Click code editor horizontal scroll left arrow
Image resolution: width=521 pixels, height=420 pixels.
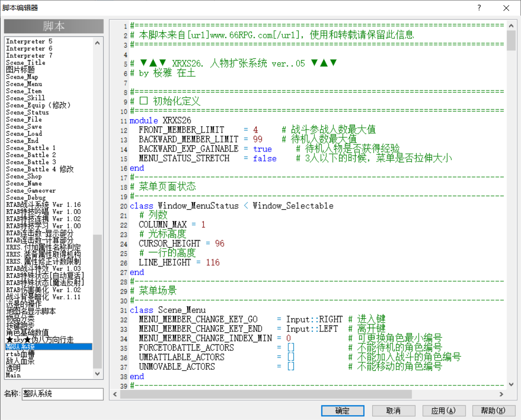click(115, 394)
